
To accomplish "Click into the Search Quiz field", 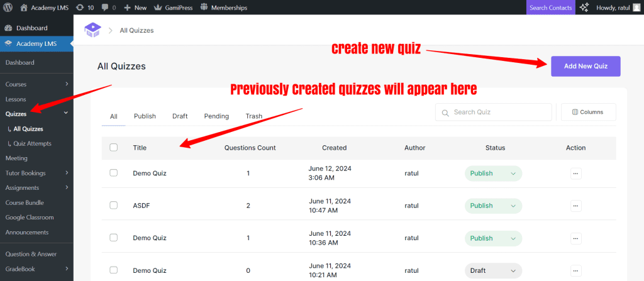I will click(x=493, y=112).
